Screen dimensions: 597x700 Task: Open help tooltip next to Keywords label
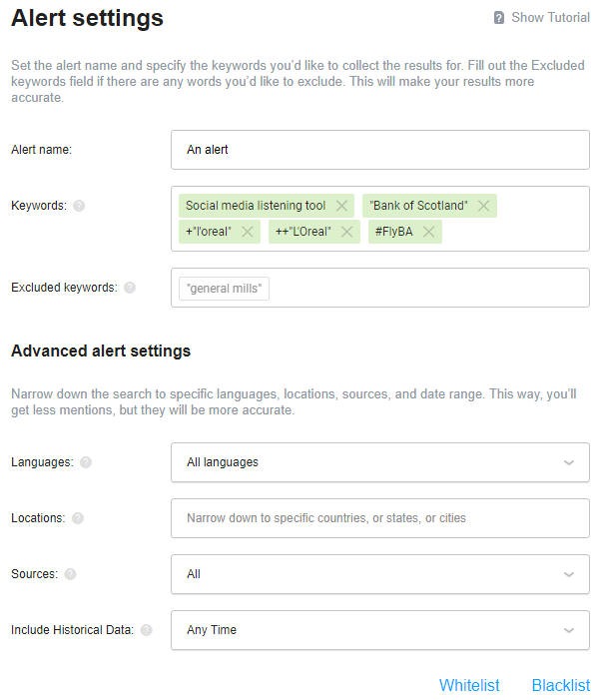pos(79,206)
